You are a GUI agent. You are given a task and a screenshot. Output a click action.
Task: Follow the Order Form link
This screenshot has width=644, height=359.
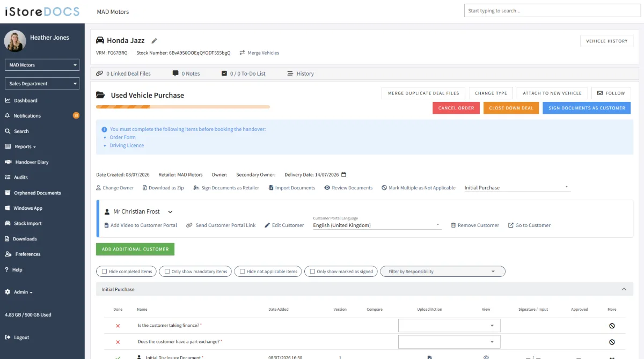click(122, 137)
